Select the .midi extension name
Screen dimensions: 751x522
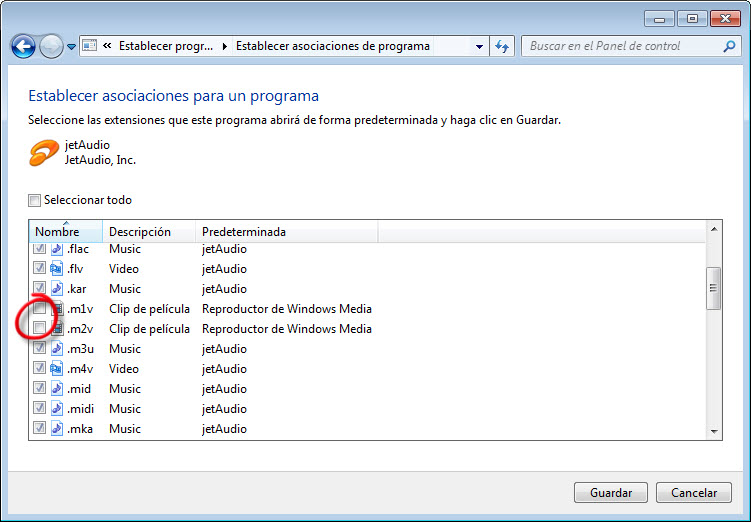click(80, 409)
